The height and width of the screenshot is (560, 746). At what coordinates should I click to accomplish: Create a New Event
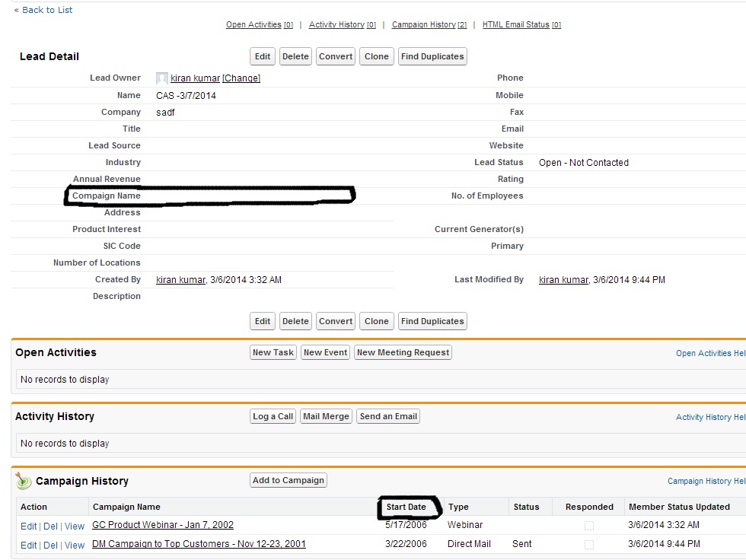click(x=326, y=352)
